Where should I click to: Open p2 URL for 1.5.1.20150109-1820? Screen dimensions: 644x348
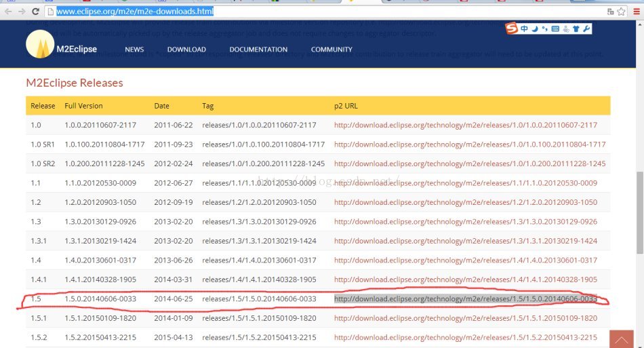(465, 318)
